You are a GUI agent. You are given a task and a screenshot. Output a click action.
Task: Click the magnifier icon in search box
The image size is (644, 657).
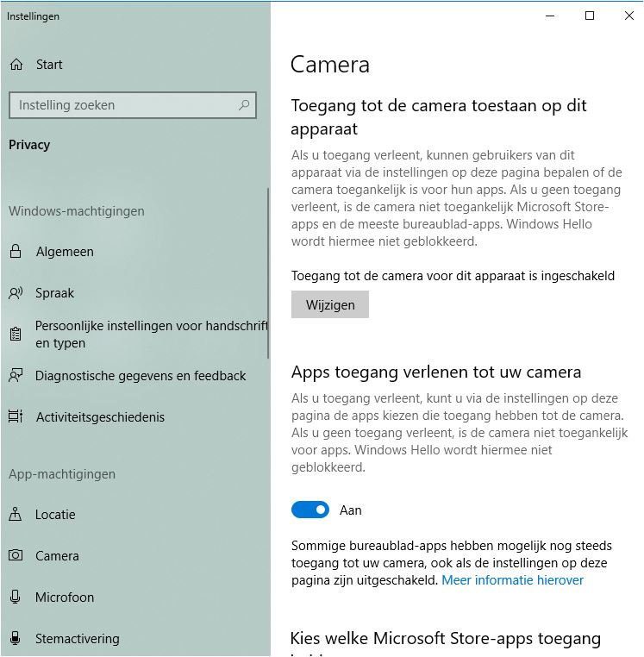click(x=244, y=105)
